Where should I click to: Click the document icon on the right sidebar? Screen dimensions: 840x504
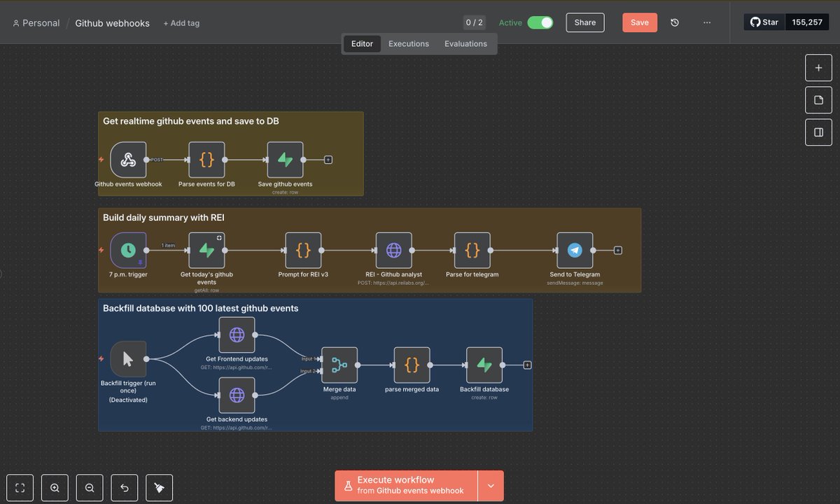point(818,99)
